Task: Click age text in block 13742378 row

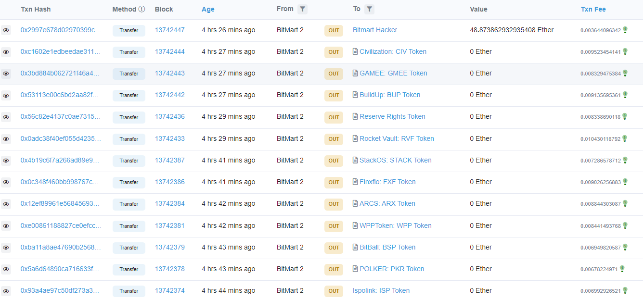Action: [229, 269]
